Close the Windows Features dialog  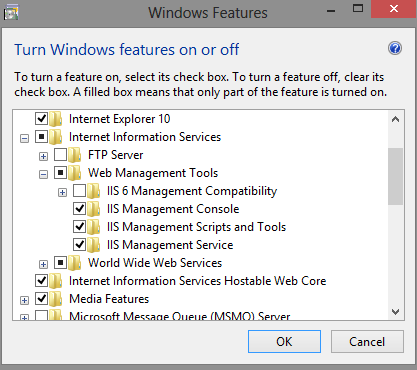(394, 9)
